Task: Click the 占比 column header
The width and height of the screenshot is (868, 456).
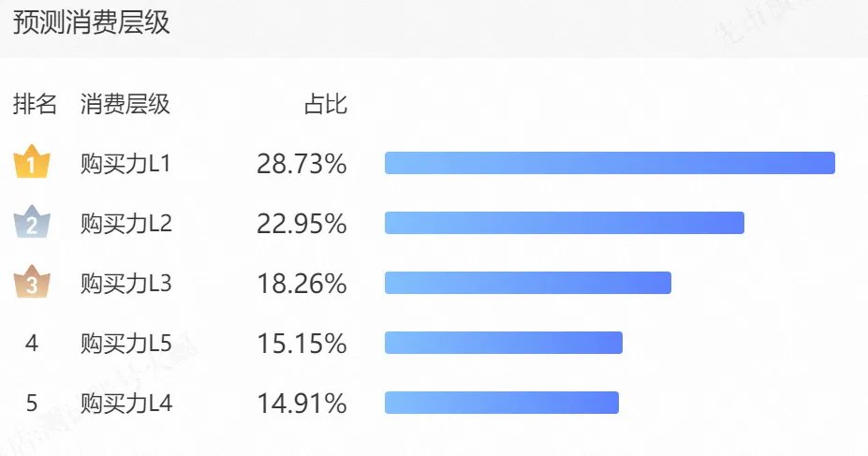Action: (x=326, y=104)
